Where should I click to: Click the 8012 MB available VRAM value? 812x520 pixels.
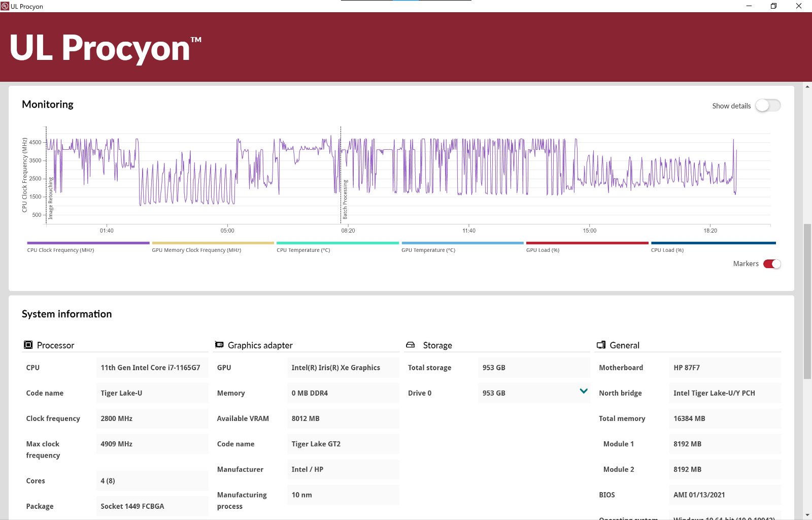coord(343,418)
